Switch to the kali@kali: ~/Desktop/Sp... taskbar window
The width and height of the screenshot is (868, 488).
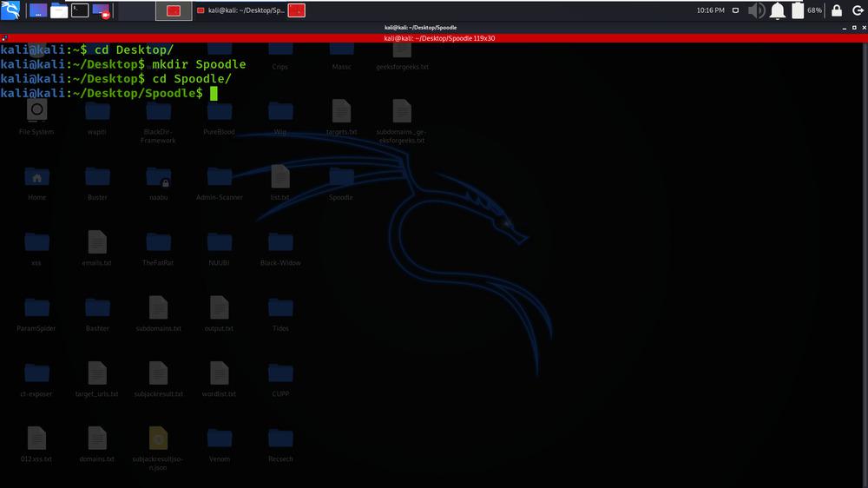tap(240, 10)
